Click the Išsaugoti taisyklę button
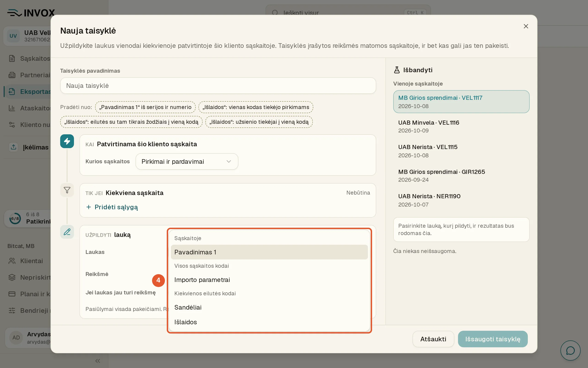 point(493,339)
